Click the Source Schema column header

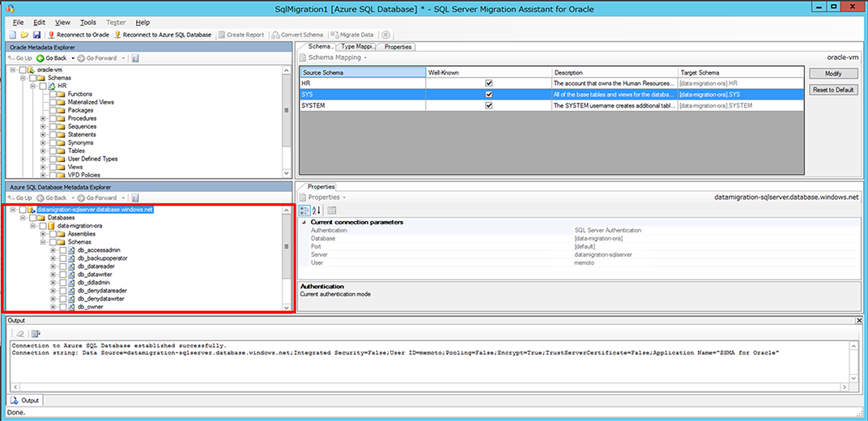363,73
